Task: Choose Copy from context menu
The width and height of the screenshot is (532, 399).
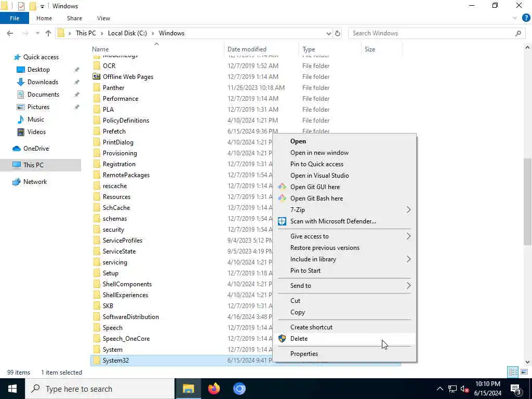Action: pos(345,312)
